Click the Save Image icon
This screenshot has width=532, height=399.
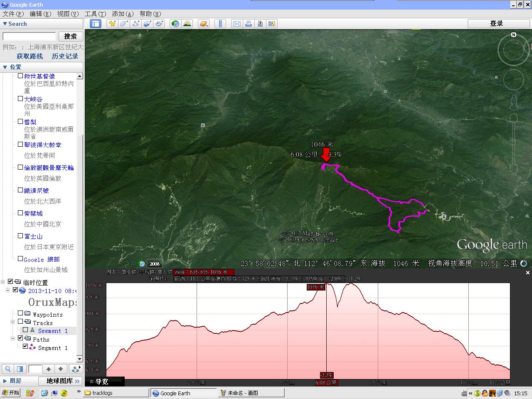[x=272, y=24]
